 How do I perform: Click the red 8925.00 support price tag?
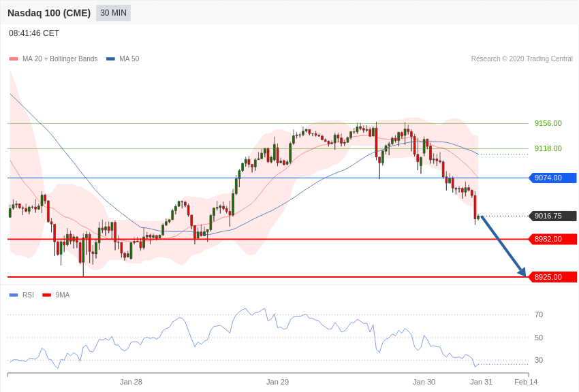click(553, 277)
